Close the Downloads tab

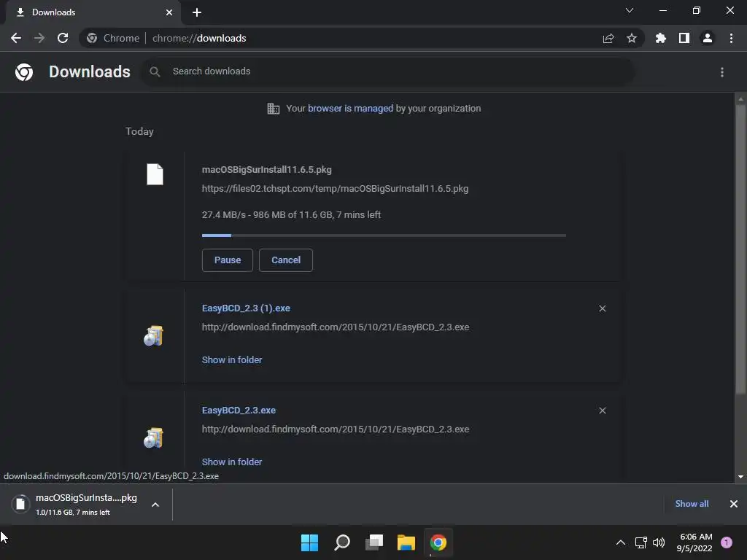(169, 12)
